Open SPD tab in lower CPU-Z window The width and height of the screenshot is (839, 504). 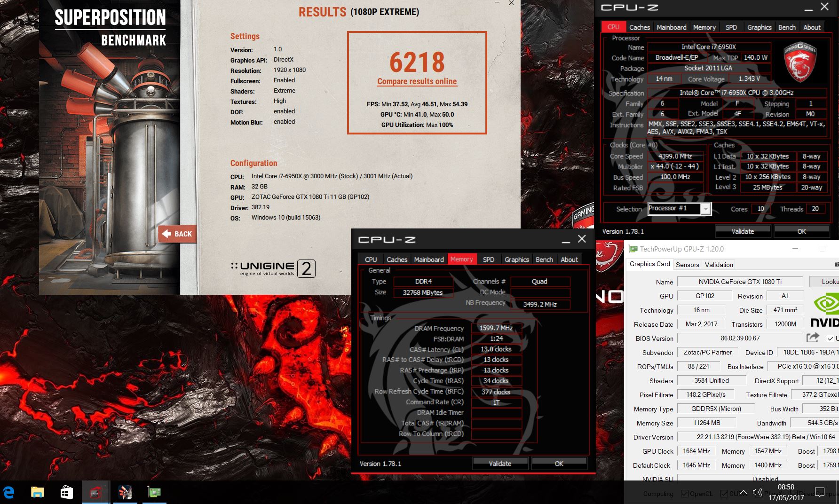pyautogui.click(x=489, y=260)
